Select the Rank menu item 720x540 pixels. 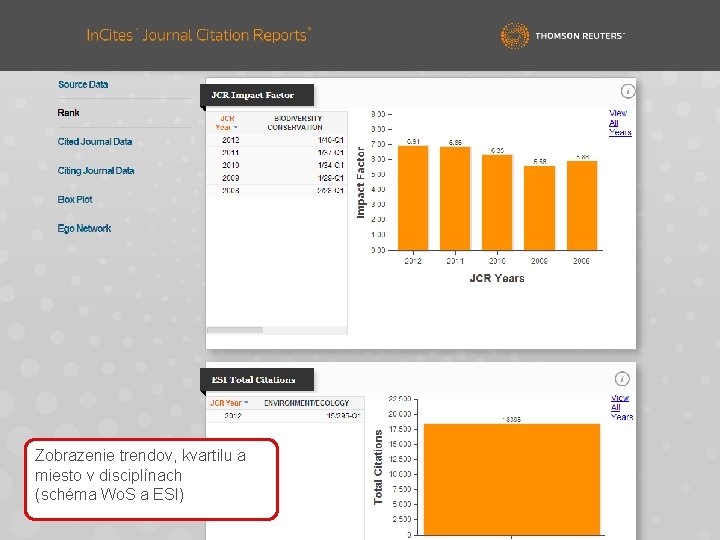68,113
